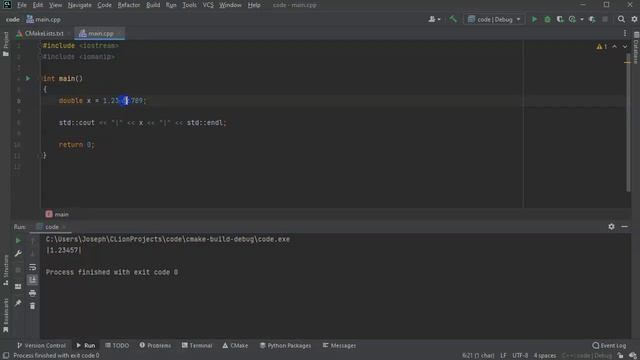Open the Tools menu

[189, 5]
